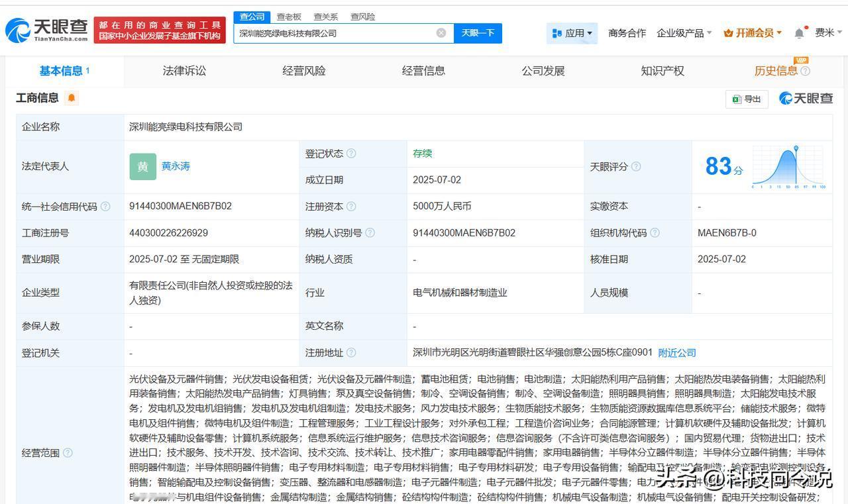Image resolution: width=848 pixels, height=504 pixels.
Task: Click help icon next to 纳税人识别号
Action: click(370, 233)
